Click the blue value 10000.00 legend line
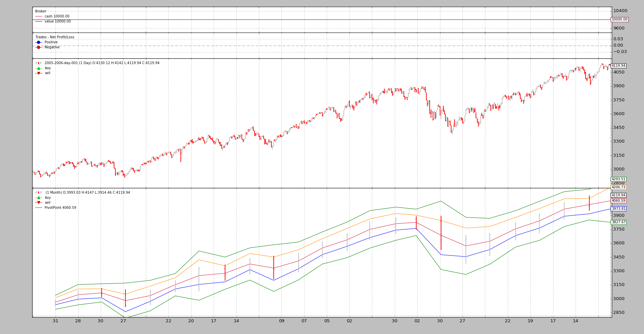The width and height of the screenshot is (644, 334). tap(39, 21)
